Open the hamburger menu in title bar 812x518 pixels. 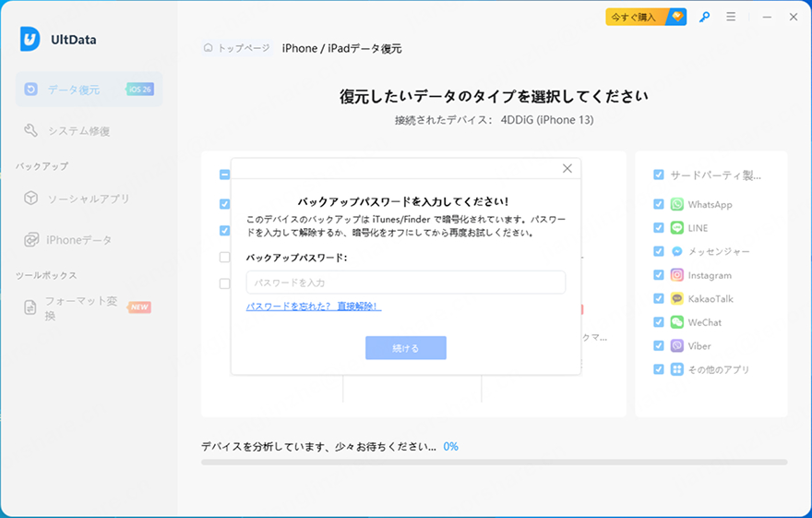tap(731, 18)
